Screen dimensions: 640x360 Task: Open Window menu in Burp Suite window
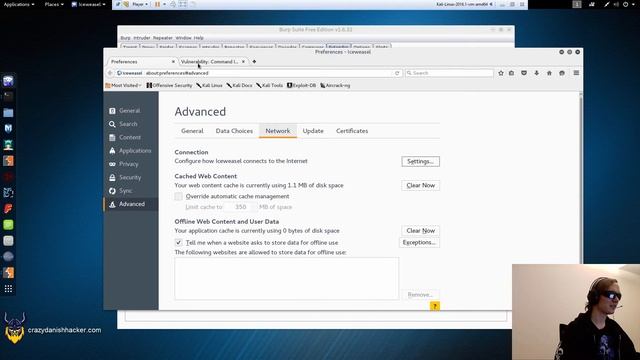coord(184,38)
